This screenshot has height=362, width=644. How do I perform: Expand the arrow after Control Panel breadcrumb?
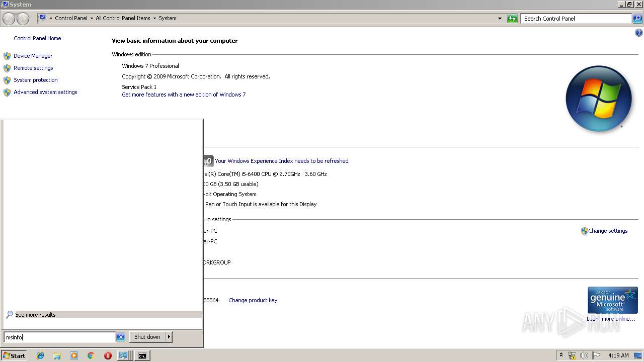tap(92, 18)
